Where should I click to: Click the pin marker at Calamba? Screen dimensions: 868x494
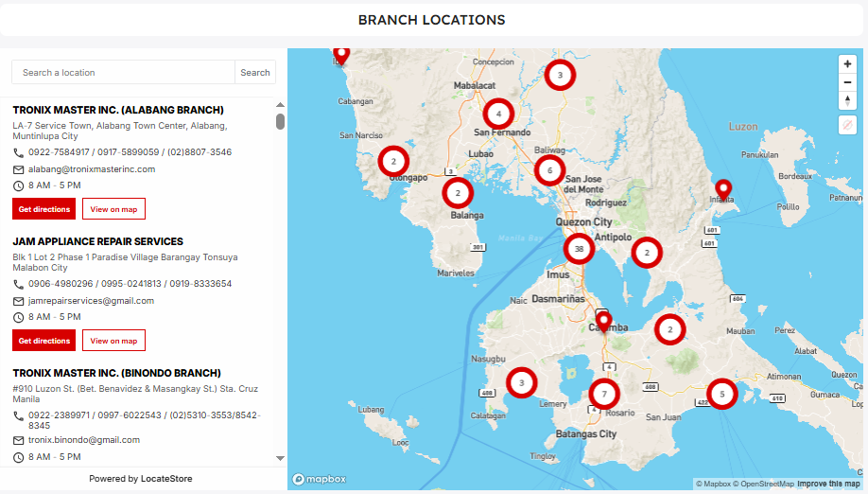[603, 321]
